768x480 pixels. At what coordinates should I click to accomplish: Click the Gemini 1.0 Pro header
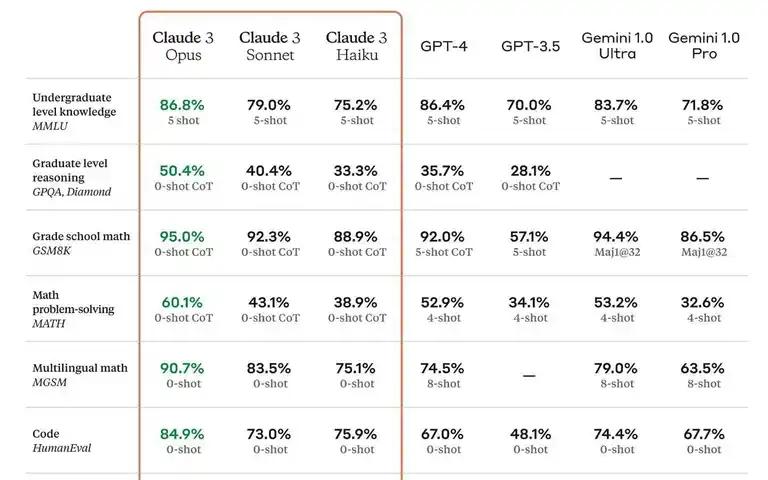(x=704, y=46)
